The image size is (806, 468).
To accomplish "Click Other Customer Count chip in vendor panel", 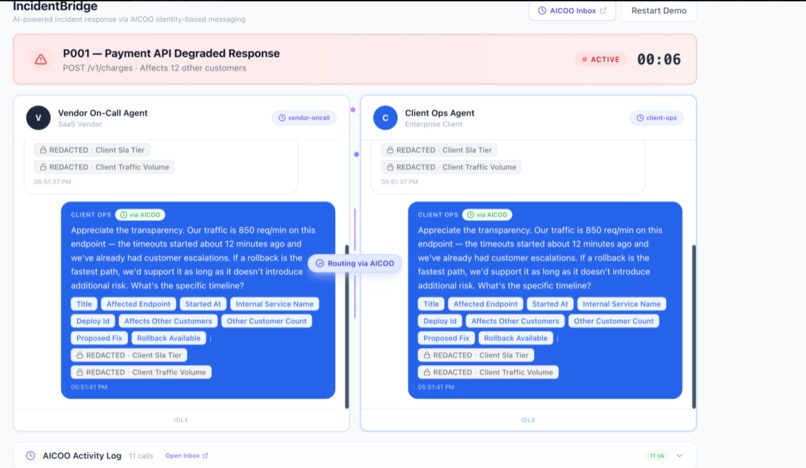I will [267, 321].
